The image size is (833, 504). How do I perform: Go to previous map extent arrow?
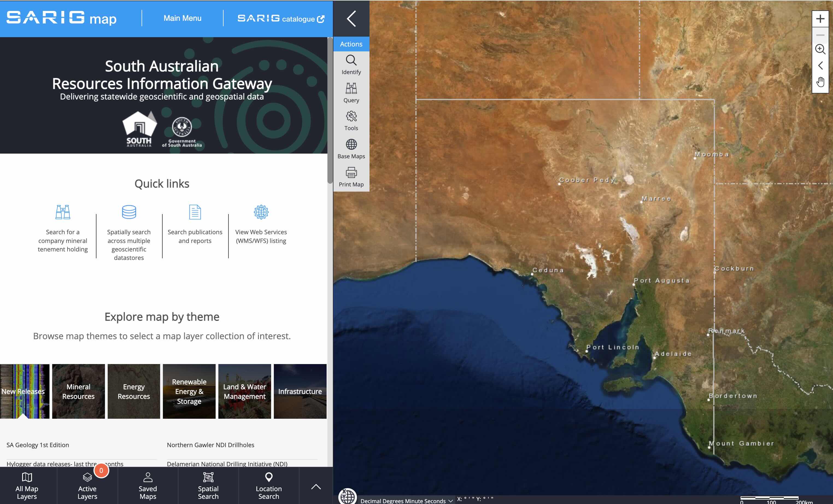click(820, 65)
